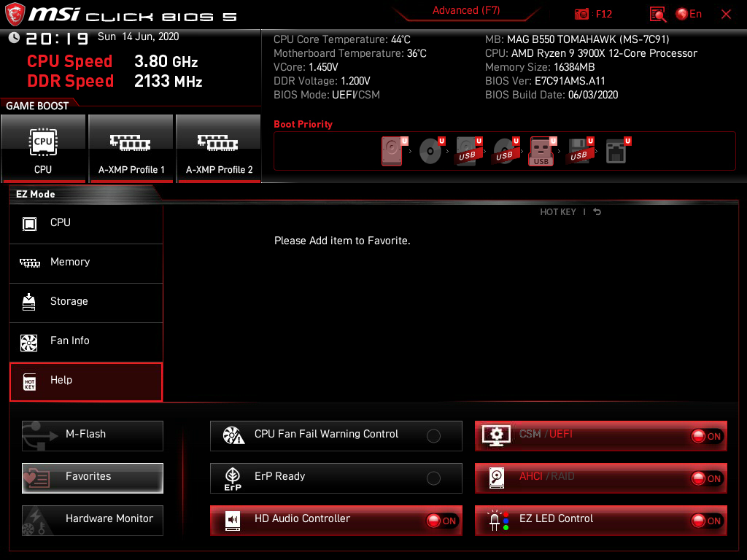This screenshot has height=560, width=747.
Task: Click the CSM/UEFI monitor gear icon
Action: point(496,435)
